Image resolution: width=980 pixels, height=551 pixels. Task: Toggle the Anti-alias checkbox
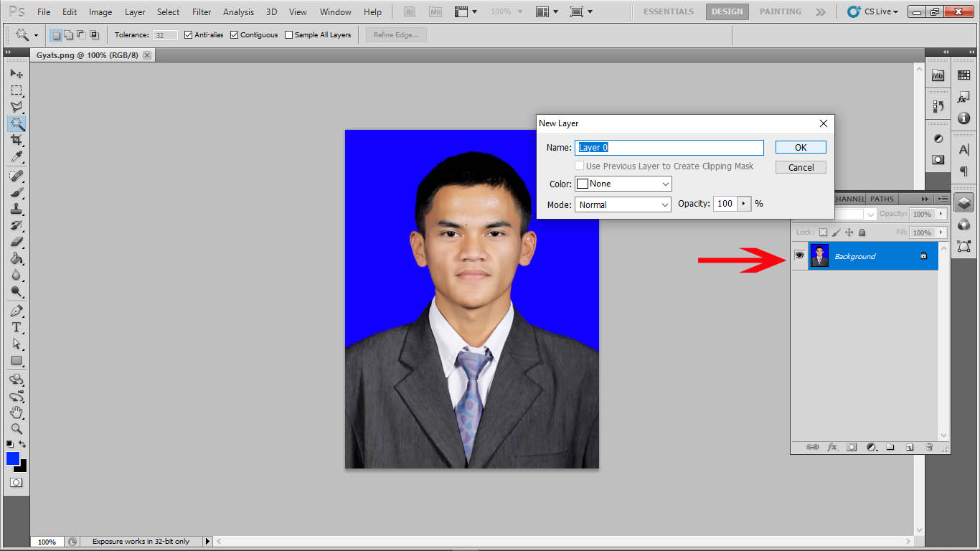point(189,34)
